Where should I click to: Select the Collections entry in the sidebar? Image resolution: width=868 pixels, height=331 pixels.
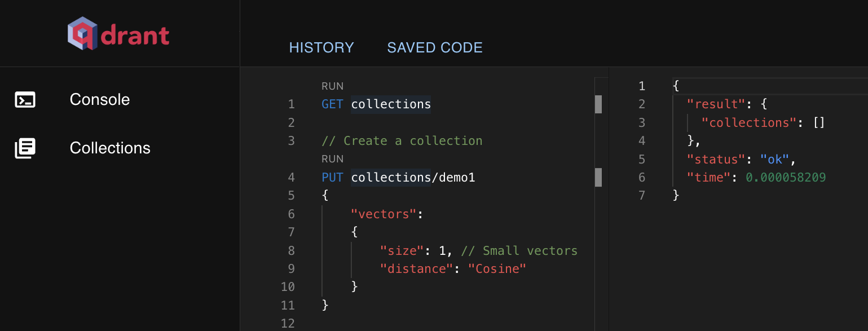point(110,148)
